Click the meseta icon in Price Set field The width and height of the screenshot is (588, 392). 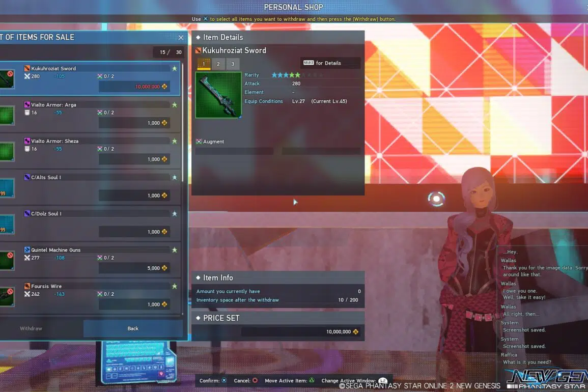(355, 332)
